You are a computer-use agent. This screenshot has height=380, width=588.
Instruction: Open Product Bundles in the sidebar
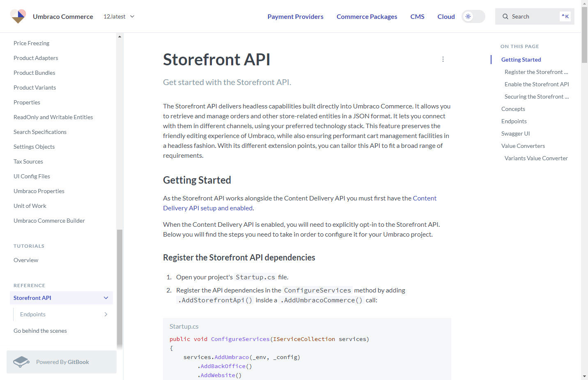coord(34,73)
